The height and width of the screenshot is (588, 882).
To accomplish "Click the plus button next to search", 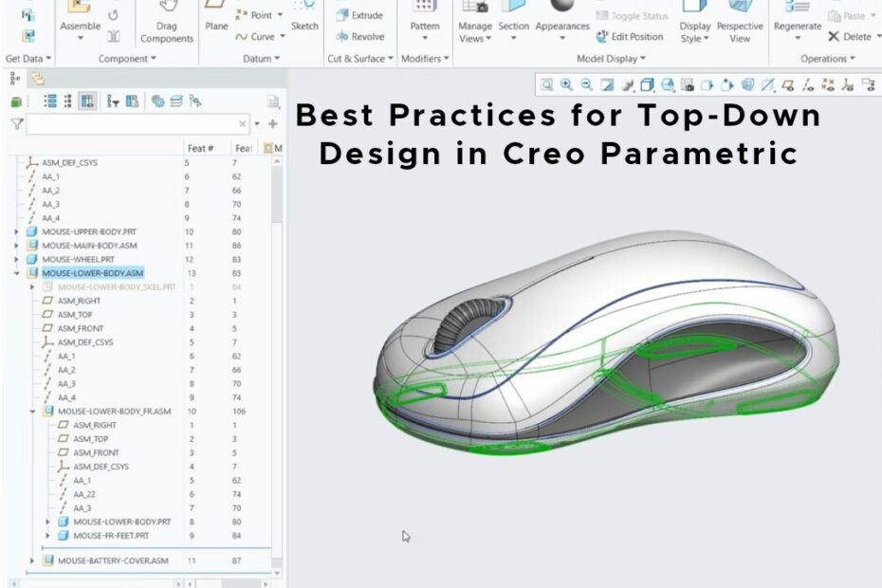I will click(273, 124).
